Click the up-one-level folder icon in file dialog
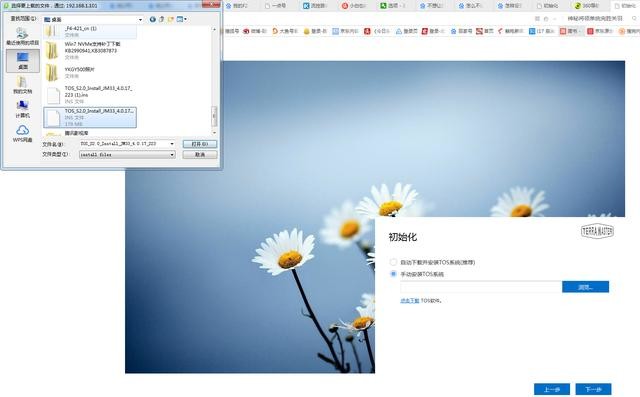Screen dimensions: 640x397 pyautogui.click(x=162, y=19)
